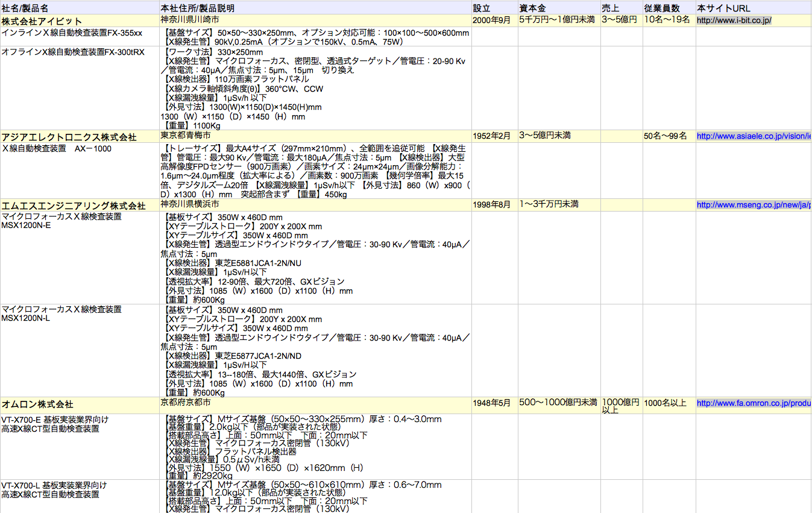
Task: Click the 株式会社アイビット company name cell
Action: (80, 21)
